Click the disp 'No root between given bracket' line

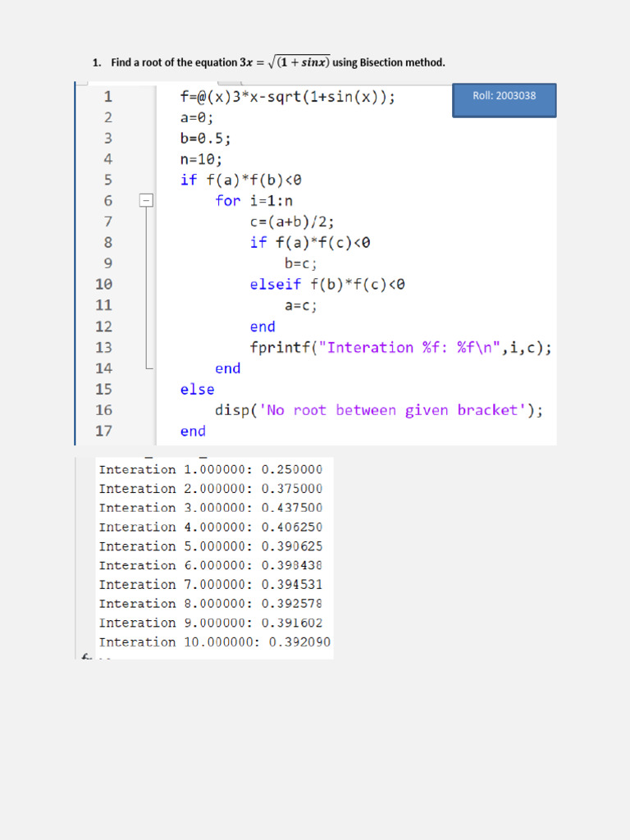379,410
